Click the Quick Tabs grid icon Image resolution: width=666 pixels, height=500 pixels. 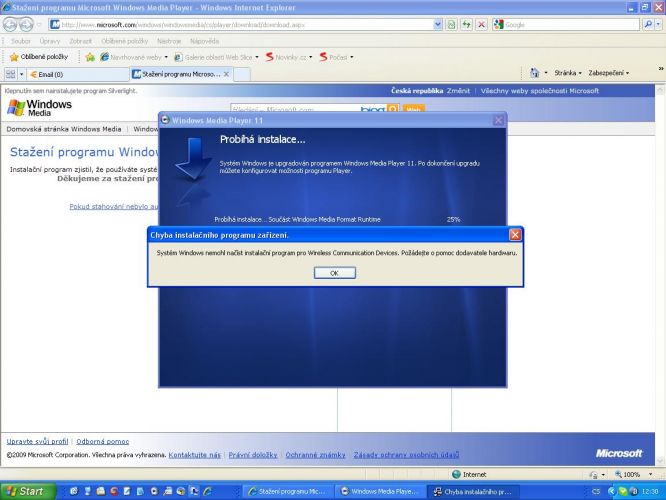(x=10, y=74)
